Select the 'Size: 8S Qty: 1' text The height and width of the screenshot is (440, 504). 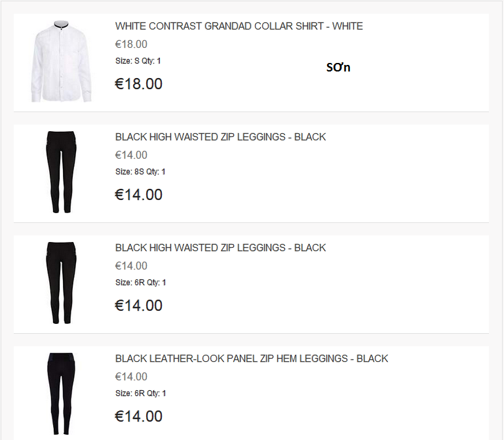[x=140, y=172]
